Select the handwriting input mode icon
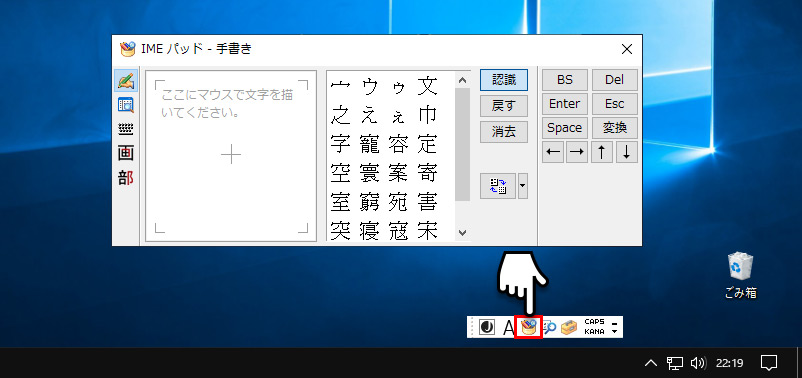The image size is (802, 378). 125,81
